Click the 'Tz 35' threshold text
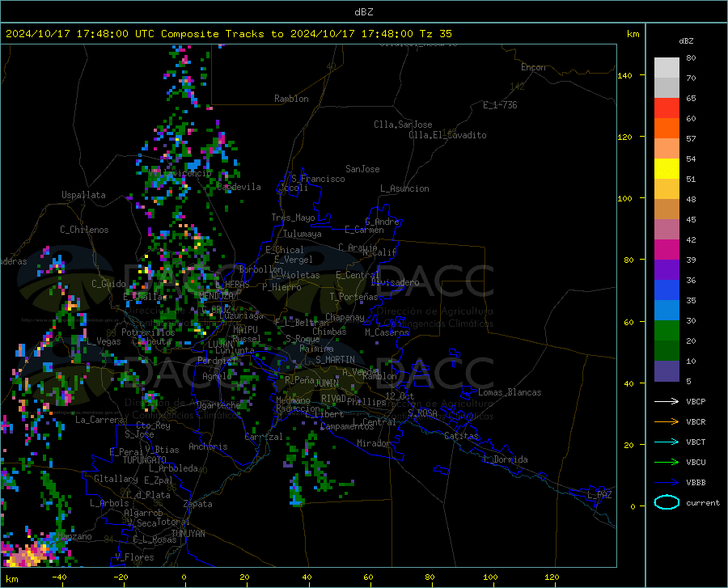Image resolution: width=728 pixels, height=588 pixels. (436, 34)
